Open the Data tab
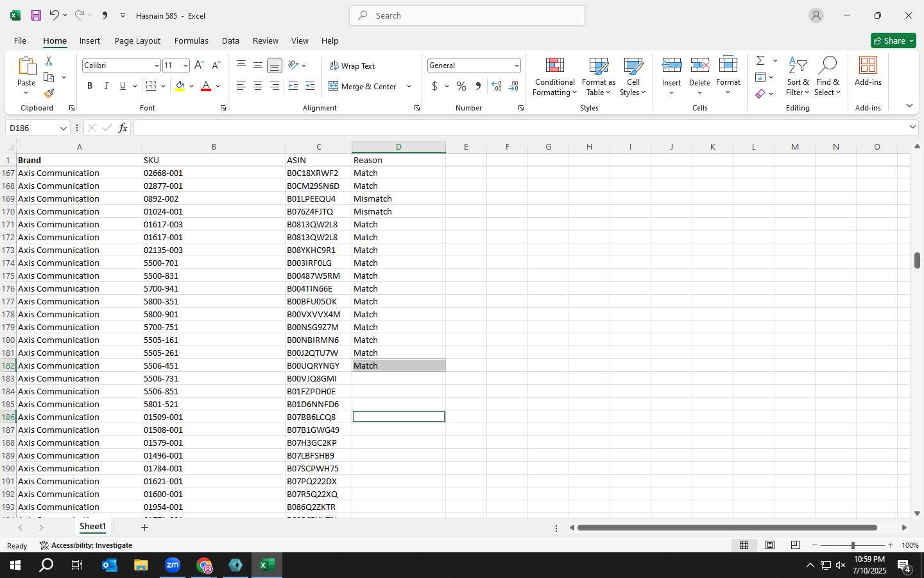This screenshot has width=924, height=578. point(230,40)
